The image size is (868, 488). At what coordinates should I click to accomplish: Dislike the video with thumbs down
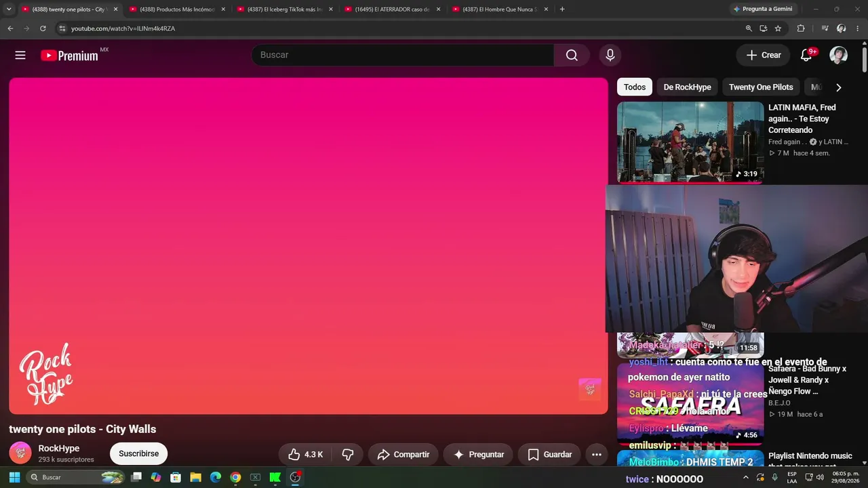click(x=348, y=455)
